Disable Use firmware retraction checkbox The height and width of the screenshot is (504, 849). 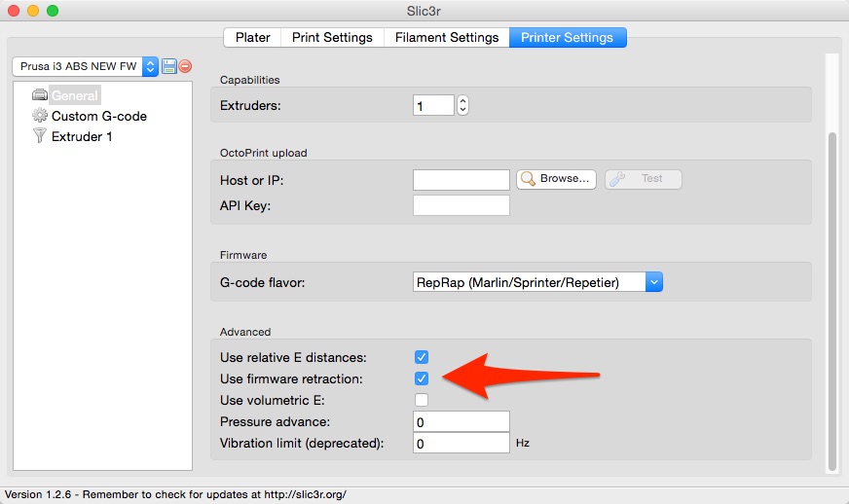[422, 378]
